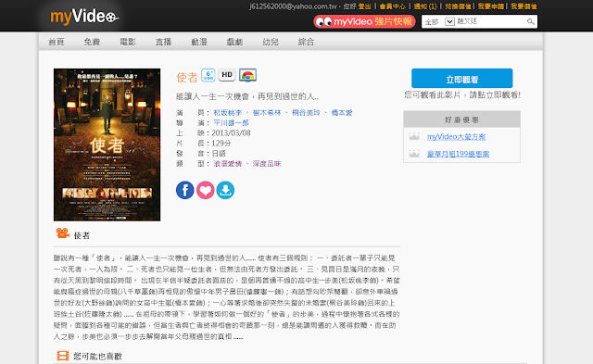
Task: Click the HD quality badge
Action: coord(226,75)
